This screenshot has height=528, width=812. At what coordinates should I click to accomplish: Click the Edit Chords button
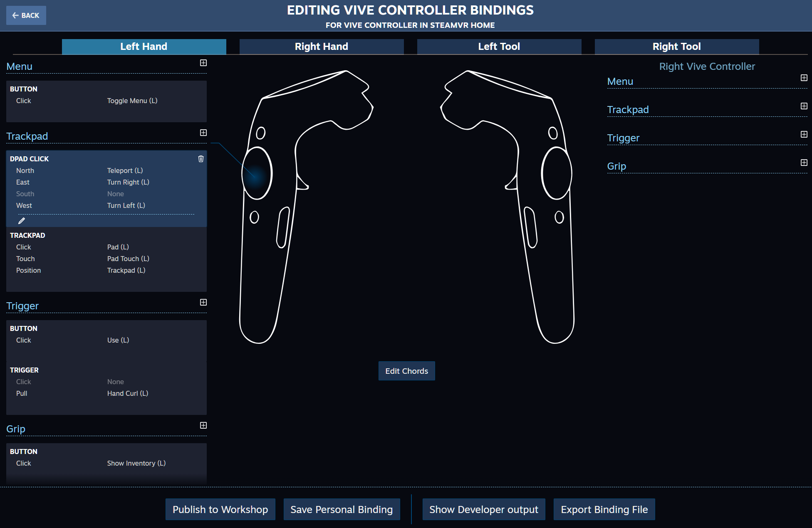406,371
